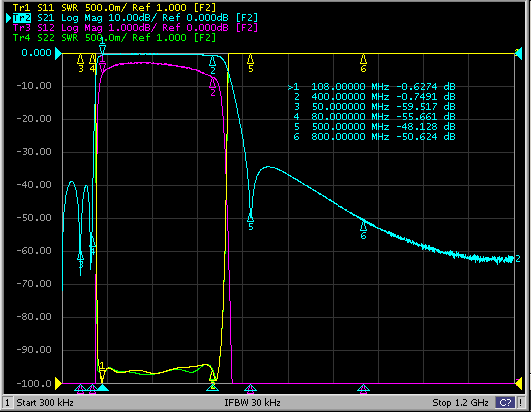Click the yellow reference triangle at the bottom right
This screenshot has width=531, height=412.
[x=518, y=384]
